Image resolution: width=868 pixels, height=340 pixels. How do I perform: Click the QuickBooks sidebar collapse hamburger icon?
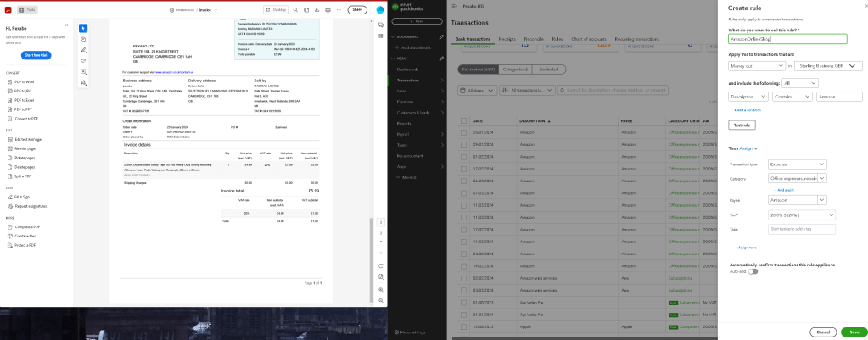[455, 7]
